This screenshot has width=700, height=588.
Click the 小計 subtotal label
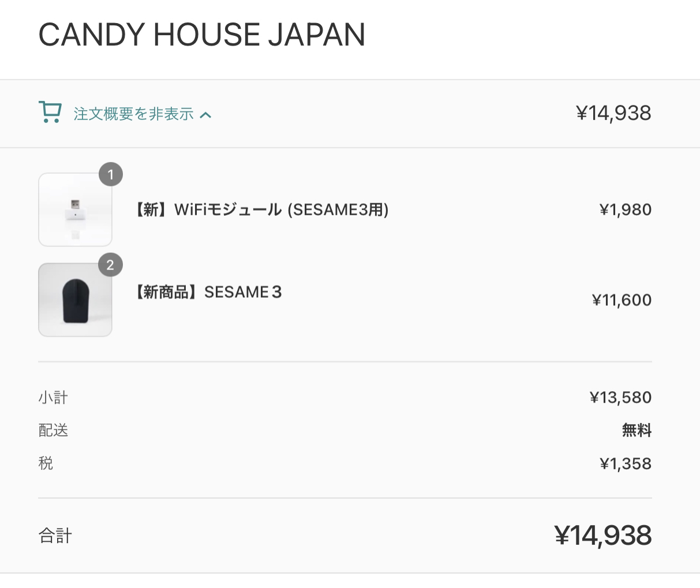(x=53, y=398)
